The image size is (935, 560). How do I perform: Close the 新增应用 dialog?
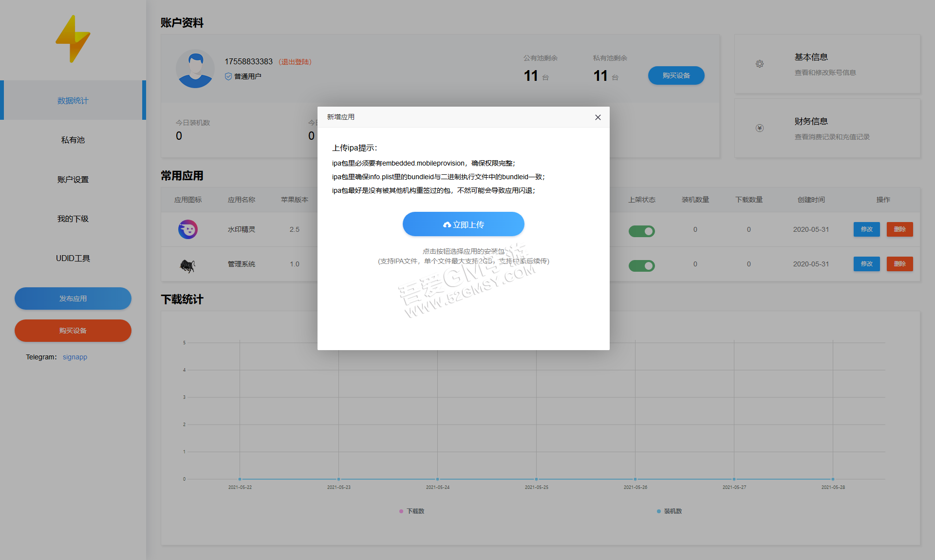point(598,117)
